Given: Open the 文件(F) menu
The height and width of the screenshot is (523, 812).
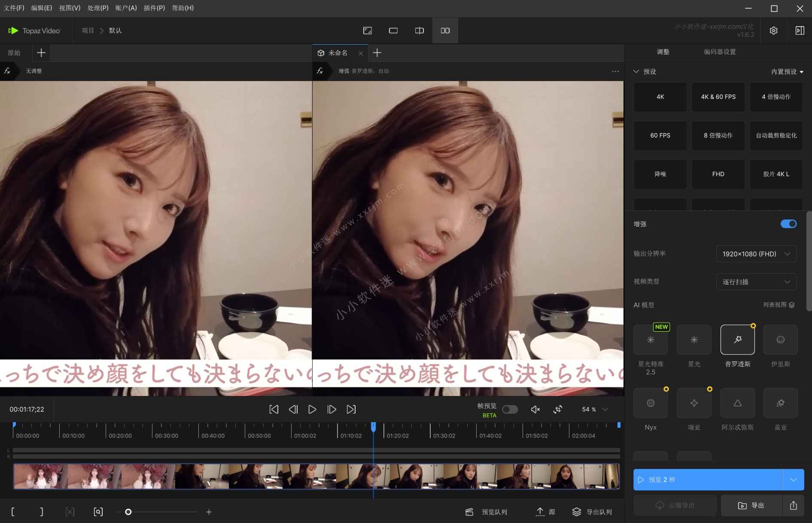Looking at the screenshot, I should point(14,8).
